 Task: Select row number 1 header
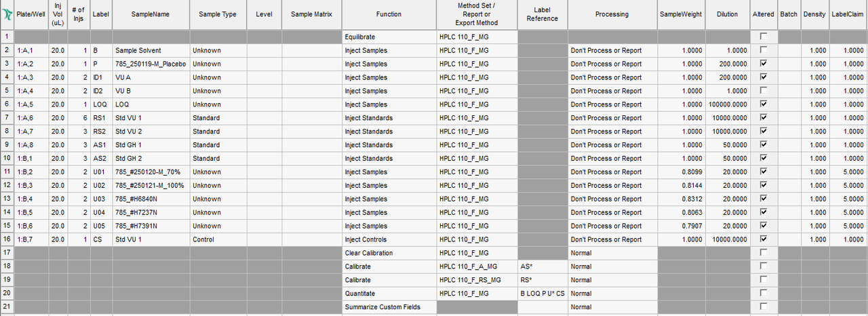[7, 37]
